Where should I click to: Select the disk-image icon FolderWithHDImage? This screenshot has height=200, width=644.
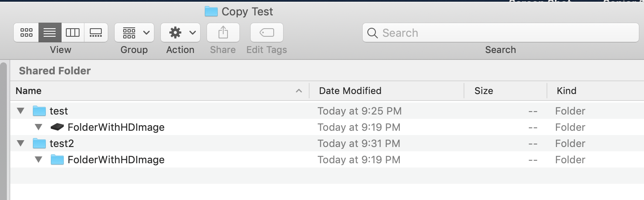pos(57,127)
